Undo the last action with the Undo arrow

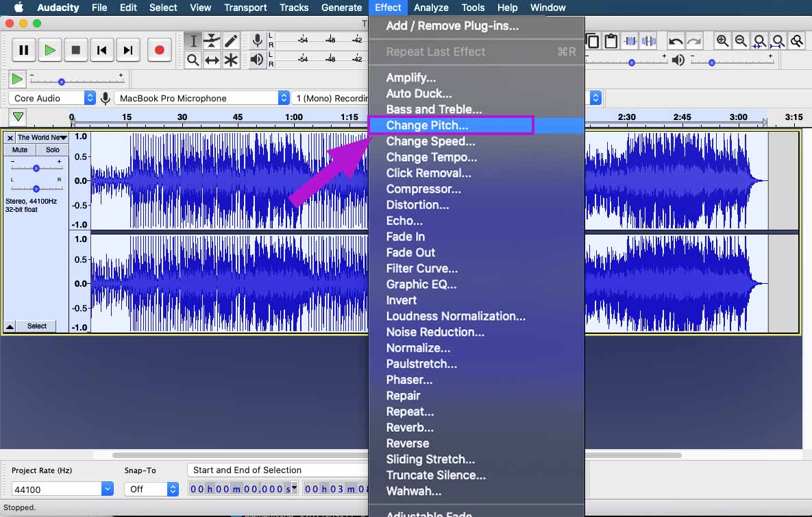675,41
